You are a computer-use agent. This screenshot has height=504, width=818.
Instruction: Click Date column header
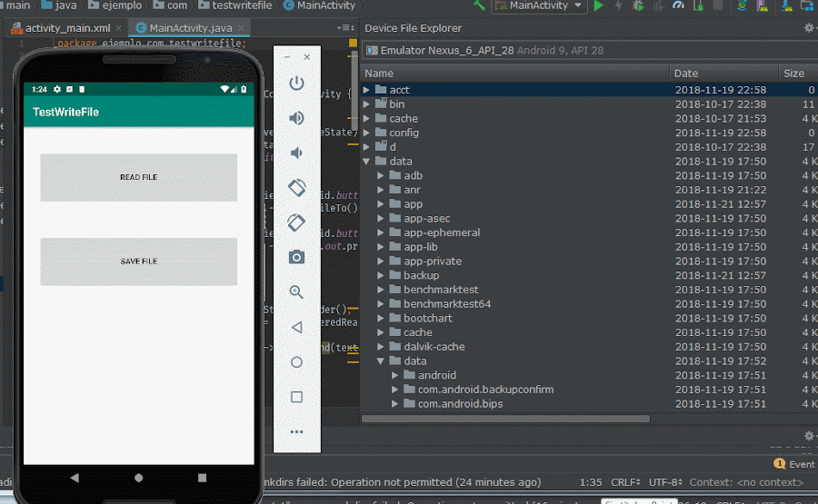[x=723, y=73]
